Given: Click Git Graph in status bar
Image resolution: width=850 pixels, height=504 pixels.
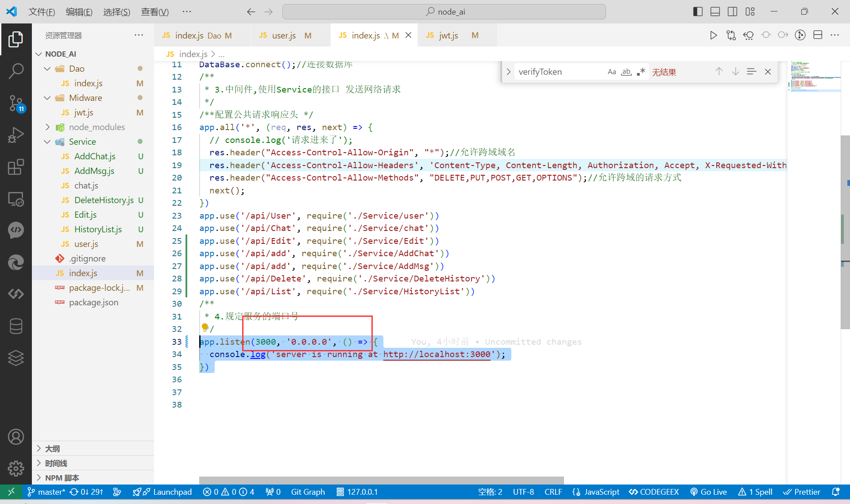Looking at the screenshot, I should coord(308,492).
